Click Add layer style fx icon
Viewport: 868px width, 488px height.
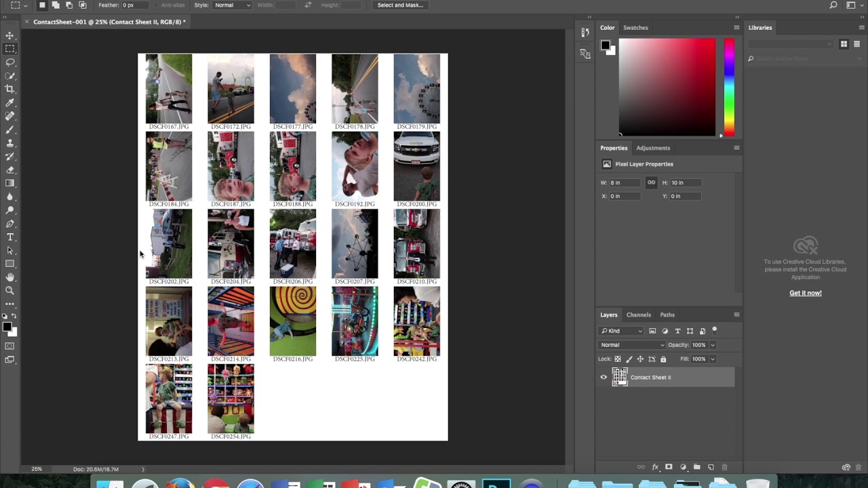[655, 467]
